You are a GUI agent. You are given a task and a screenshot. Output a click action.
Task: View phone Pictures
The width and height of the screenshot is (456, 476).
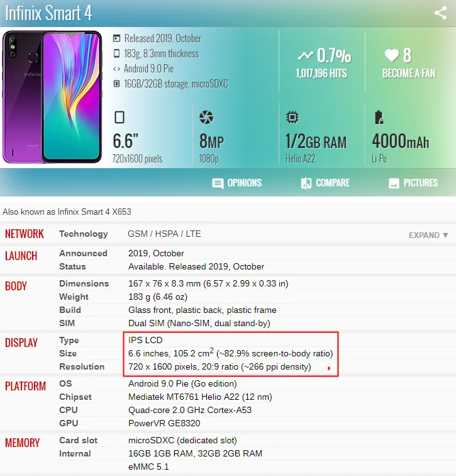point(413,183)
